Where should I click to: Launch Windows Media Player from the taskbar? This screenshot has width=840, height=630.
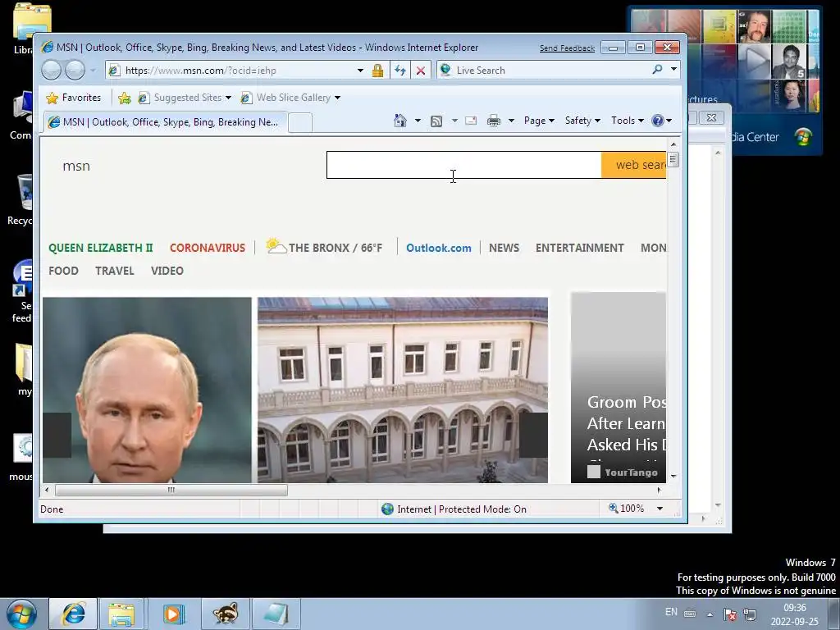(172, 614)
